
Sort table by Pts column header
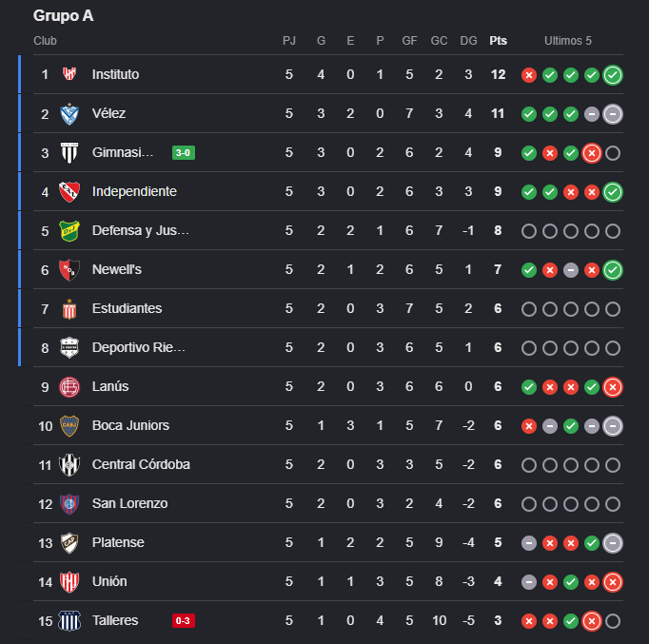(498, 41)
